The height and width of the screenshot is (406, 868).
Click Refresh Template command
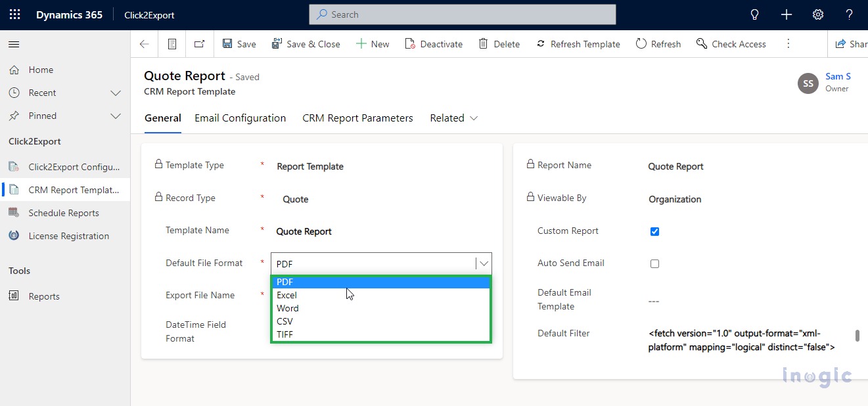coord(578,44)
